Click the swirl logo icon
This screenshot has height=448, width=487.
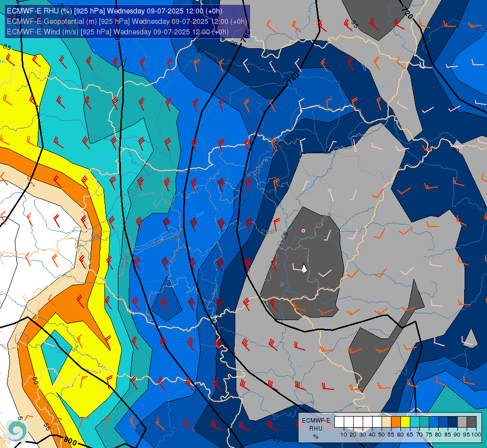point(17,431)
